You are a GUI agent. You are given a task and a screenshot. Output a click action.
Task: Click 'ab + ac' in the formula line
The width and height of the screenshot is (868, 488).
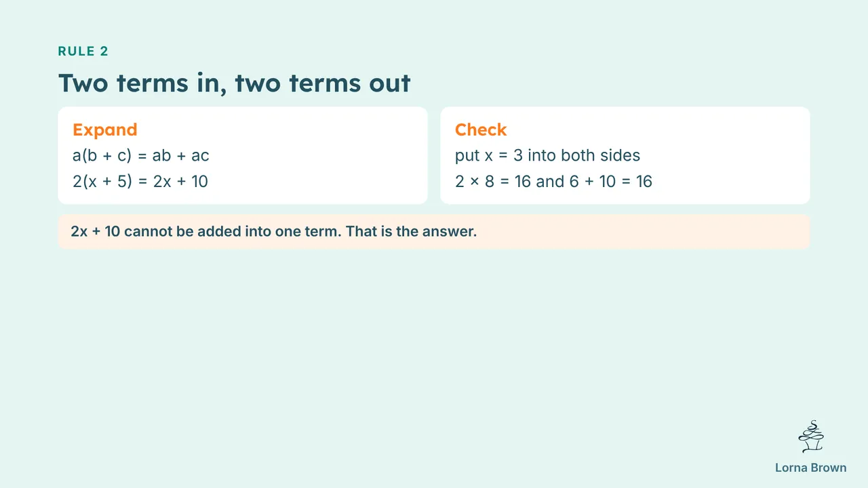pyautogui.click(x=180, y=156)
